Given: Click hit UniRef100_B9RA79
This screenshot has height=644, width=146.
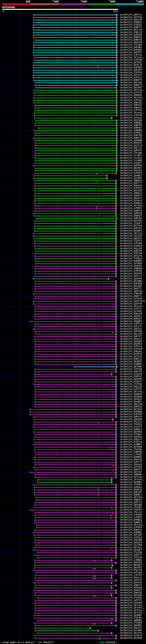Looking at the screenshot, I should click(131, 40).
